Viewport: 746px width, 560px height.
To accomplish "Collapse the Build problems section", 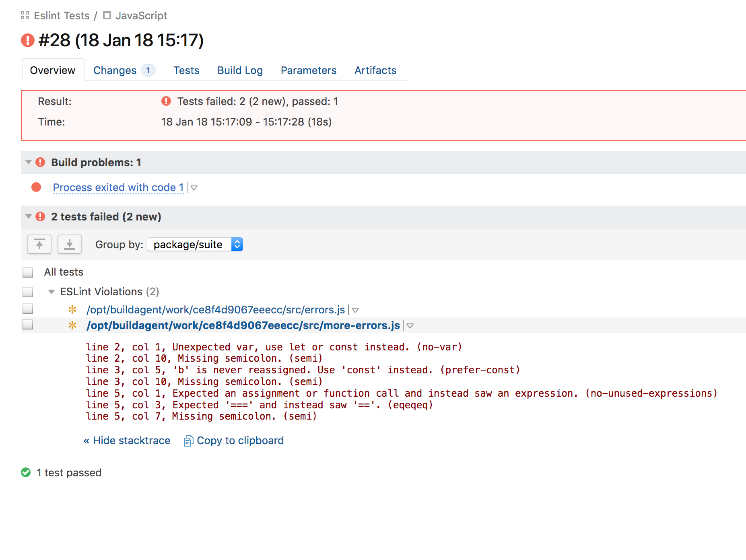I will pos(29,162).
